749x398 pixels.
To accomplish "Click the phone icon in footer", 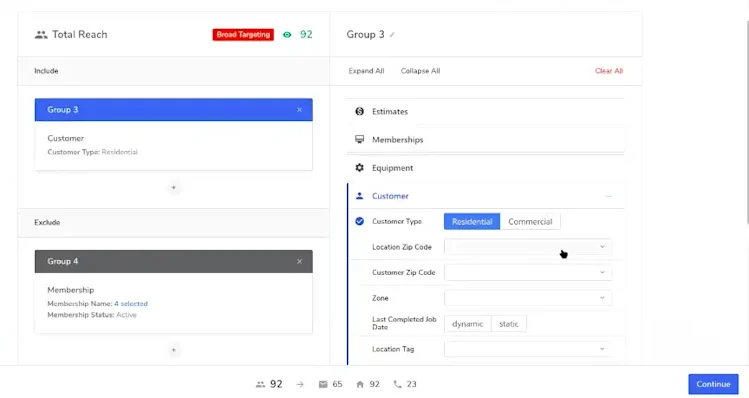I will click(x=397, y=384).
